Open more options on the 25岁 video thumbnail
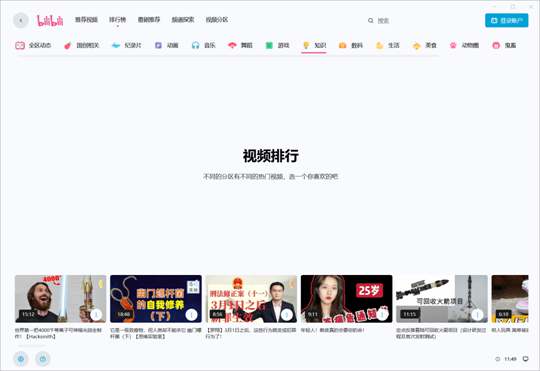 point(382,315)
